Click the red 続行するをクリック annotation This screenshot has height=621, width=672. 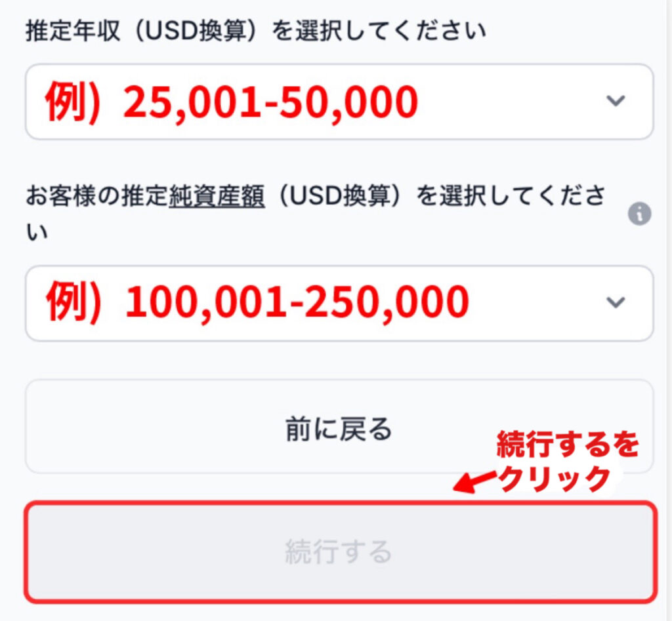pyautogui.click(x=567, y=447)
